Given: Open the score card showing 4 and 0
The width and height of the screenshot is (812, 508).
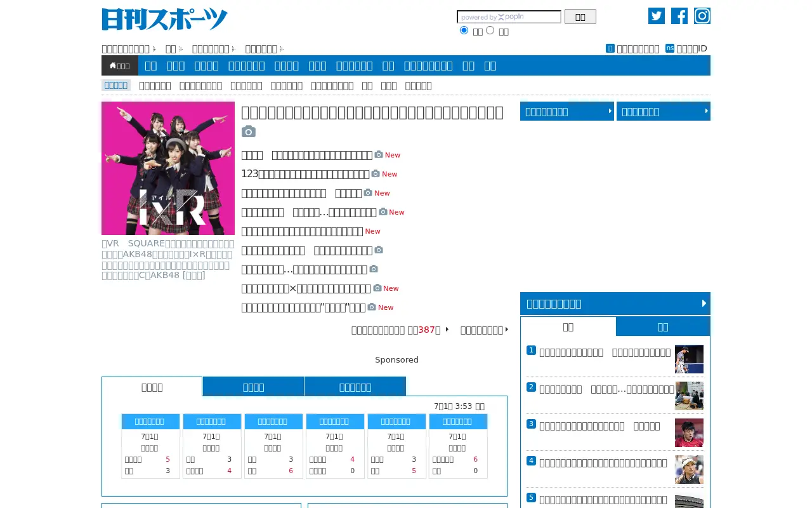Looking at the screenshot, I should [334, 446].
